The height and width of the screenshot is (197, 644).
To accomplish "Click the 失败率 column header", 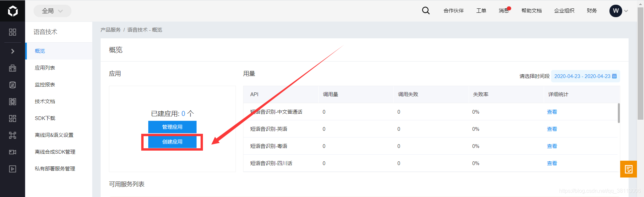I will pos(481,94).
